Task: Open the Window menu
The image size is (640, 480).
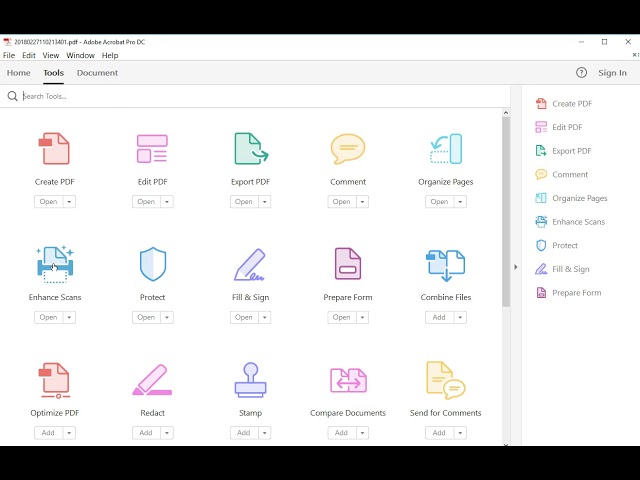Action: coord(80,56)
